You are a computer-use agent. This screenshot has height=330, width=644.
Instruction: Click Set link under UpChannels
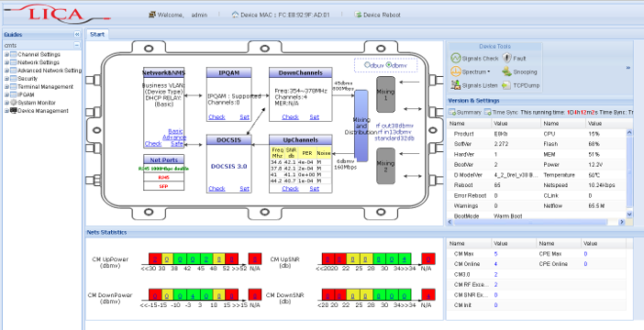[314, 189]
